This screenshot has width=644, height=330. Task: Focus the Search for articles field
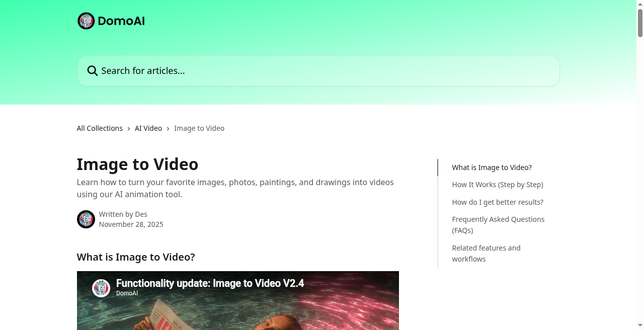(x=318, y=71)
